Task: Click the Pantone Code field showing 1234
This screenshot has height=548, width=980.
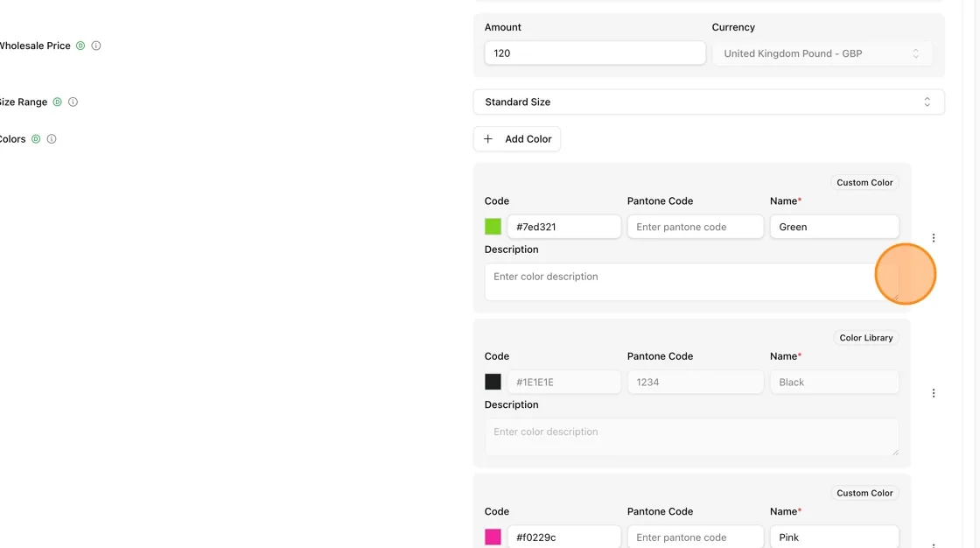Action: 695,382
